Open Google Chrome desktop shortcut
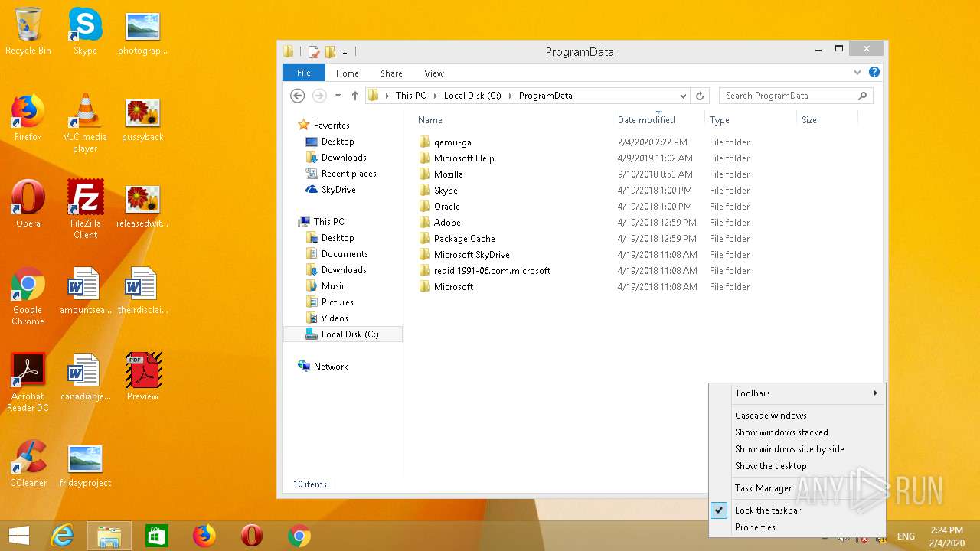Image resolution: width=980 pixels, height=551 pixels. coord(28,295)
